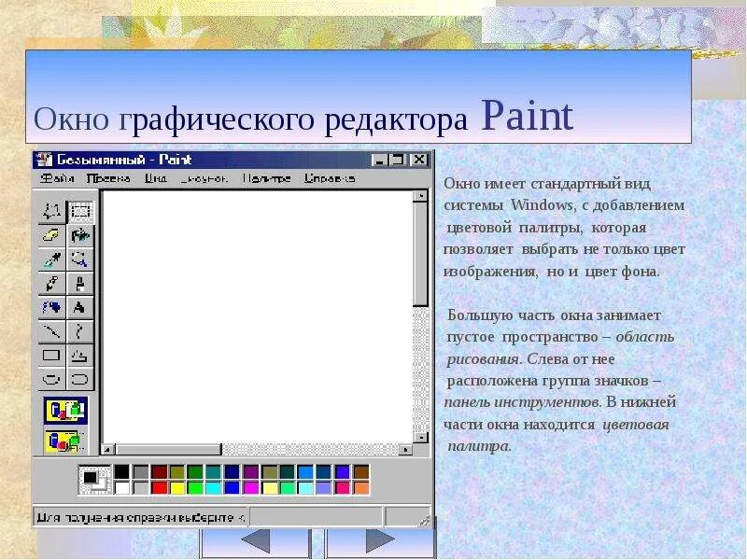Close the Paint window
This screenshot has height=560, width=747.
point(418,160)
